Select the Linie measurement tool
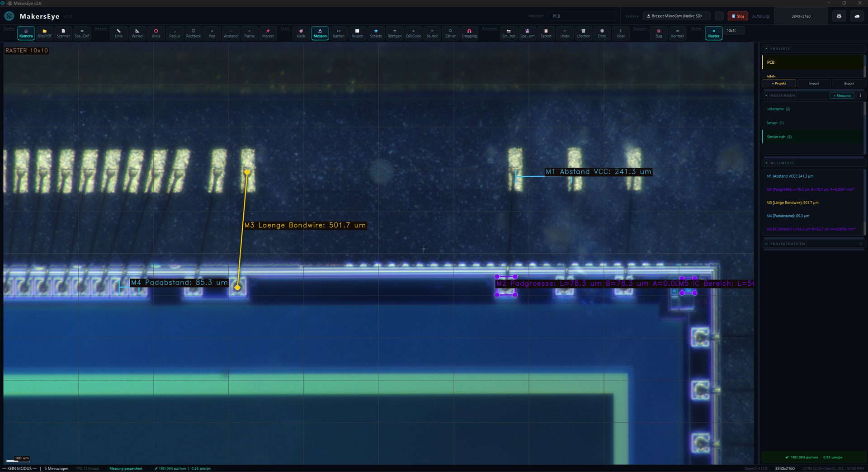 [118, 33]
